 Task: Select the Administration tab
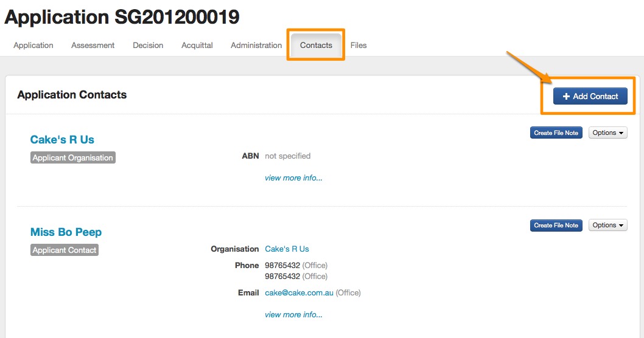tap(256, 45)
